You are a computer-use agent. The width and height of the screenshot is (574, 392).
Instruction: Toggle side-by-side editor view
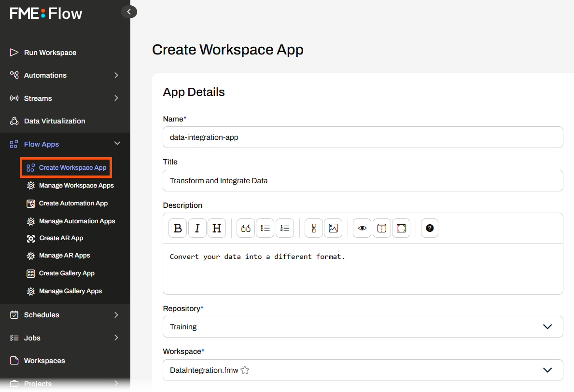coord(382,229)
